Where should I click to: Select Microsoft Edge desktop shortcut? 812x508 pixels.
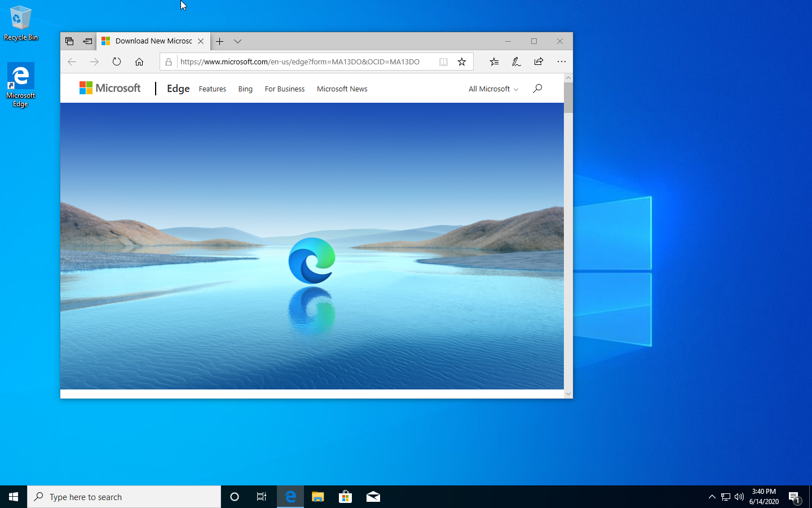point(21,85)
